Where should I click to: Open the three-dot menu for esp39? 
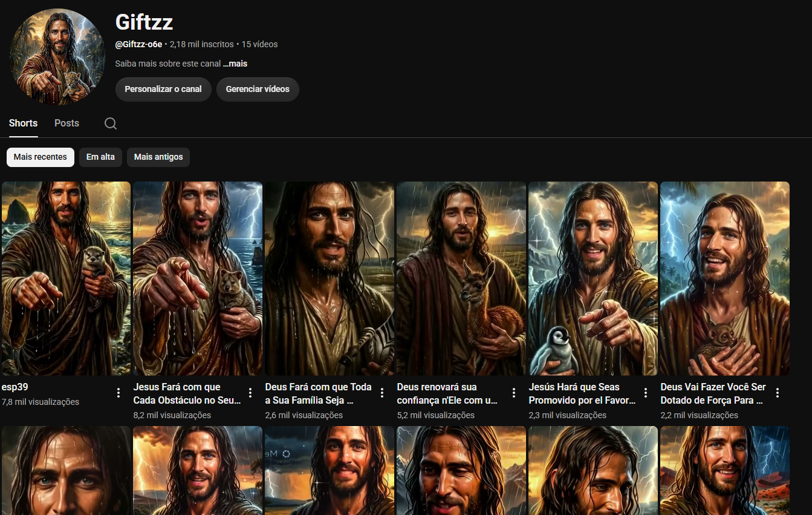[x=119, y=393]
